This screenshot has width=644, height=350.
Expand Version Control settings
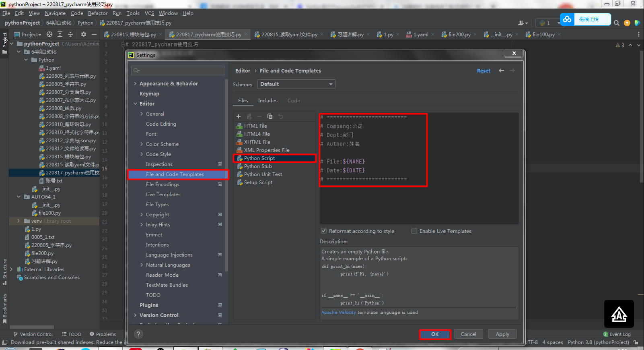[136, 315]
